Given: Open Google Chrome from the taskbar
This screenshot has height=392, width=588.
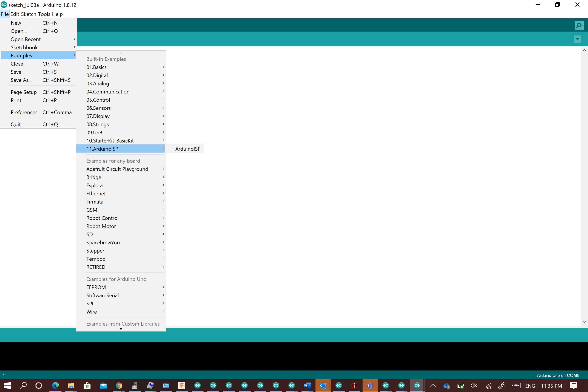Looking at the screenshot, I should [x=119, y=386].
